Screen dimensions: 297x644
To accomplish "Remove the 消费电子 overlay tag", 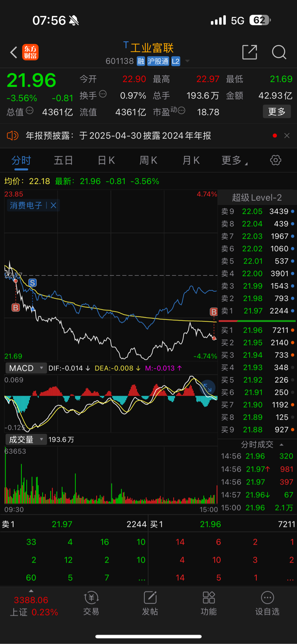I will pos(53,205).
